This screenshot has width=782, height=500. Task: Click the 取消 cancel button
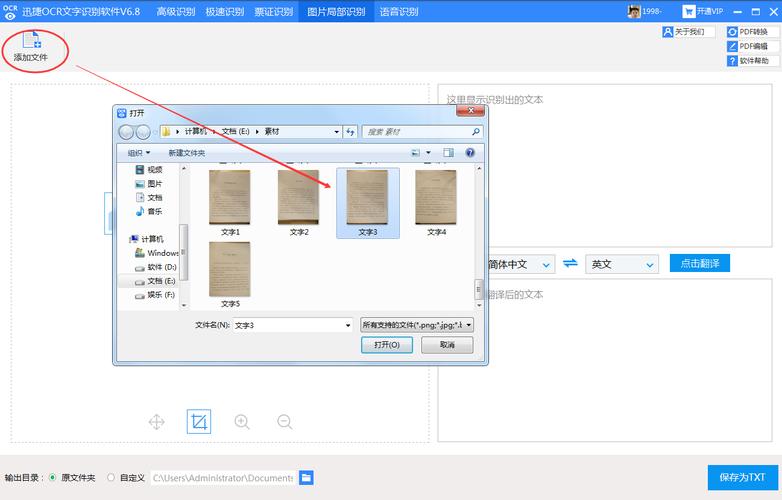point(447,345)
